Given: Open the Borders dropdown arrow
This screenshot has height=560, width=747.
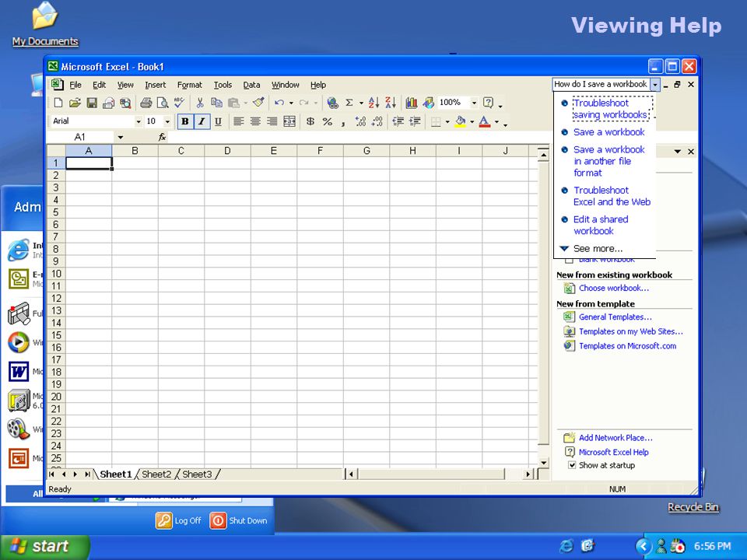Looking at the screenshot, I should pyautogui.click(x=447, y=122).
